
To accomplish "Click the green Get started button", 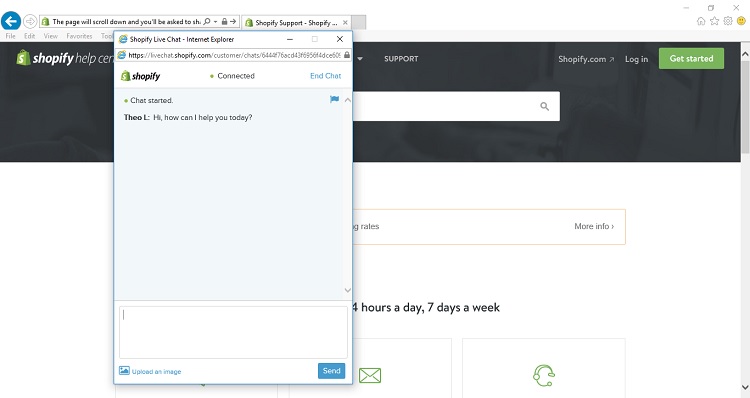I will [x=691, y=58].
